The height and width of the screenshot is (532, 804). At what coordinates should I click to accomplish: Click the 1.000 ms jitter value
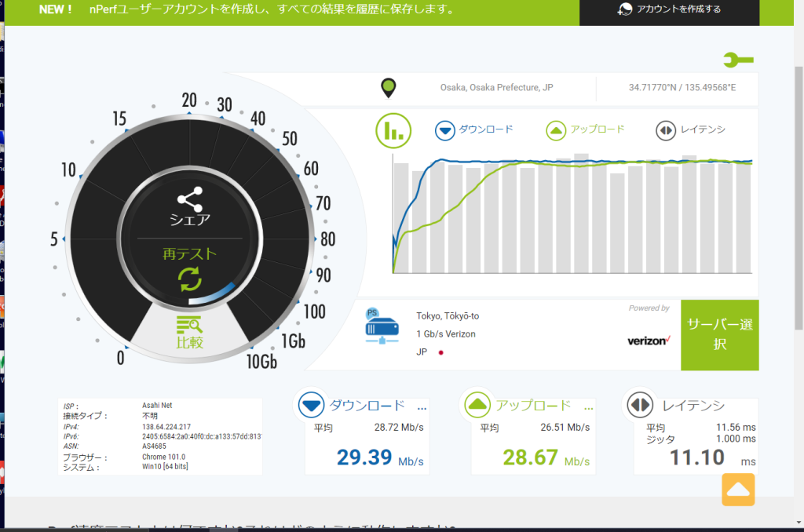tap(736, 439)
